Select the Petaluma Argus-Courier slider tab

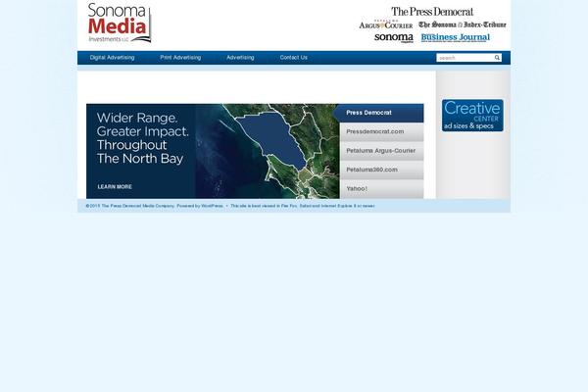[x=382, y=151]
